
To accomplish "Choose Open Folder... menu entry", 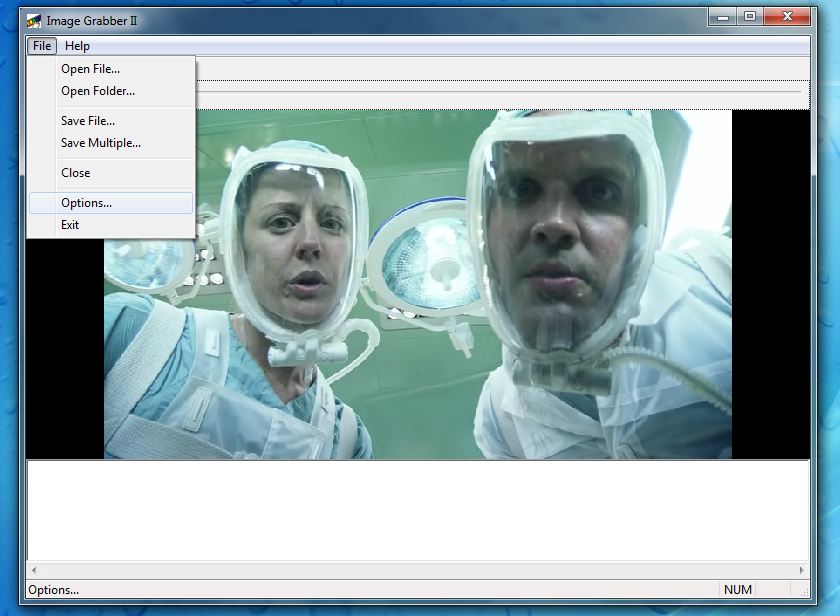I will [x=111, y=91].
